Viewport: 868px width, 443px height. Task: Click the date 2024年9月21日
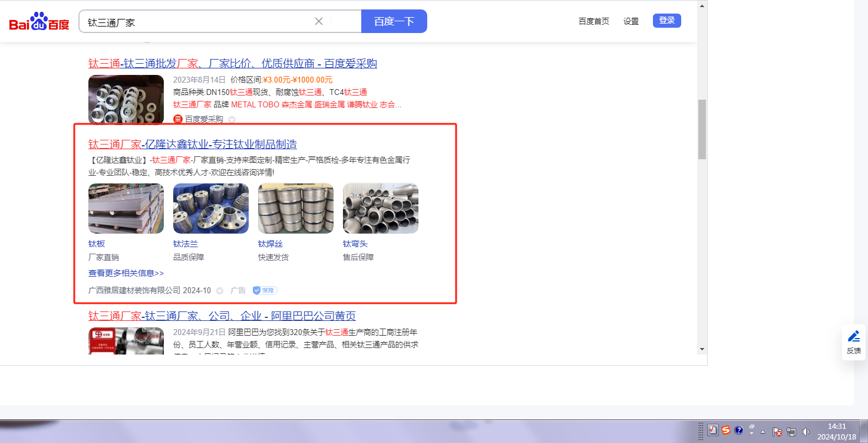pyautogui.click(x=200, y=332)
